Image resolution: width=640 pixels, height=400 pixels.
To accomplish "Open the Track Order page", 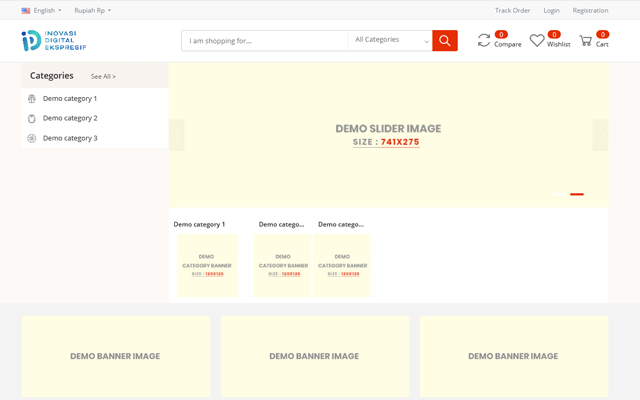I will [x=512, y=10].
